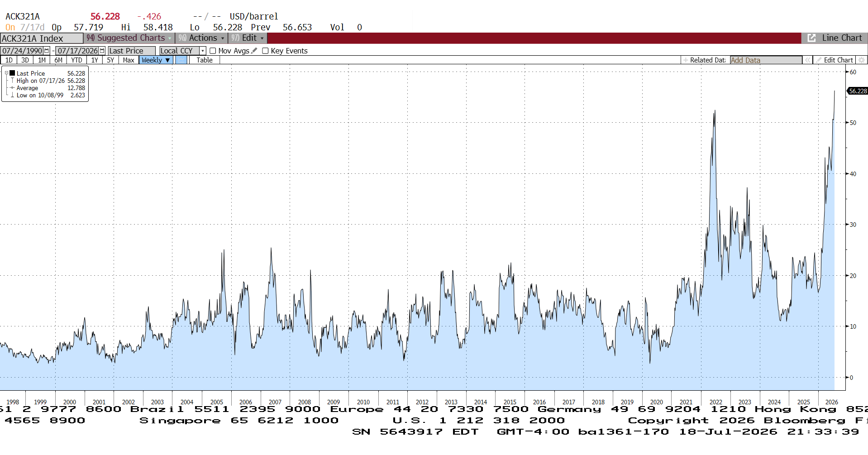Click the 2008 x-axis year label
The width and height of the screenshot is (868, 455).
point(304,402)
